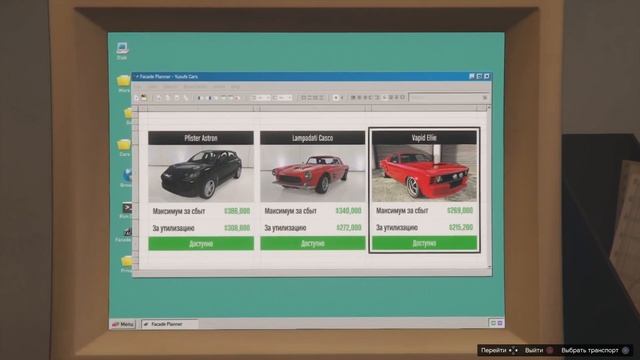
Task: Select the Lampadati Casco title header
Action: pos(313,138)
